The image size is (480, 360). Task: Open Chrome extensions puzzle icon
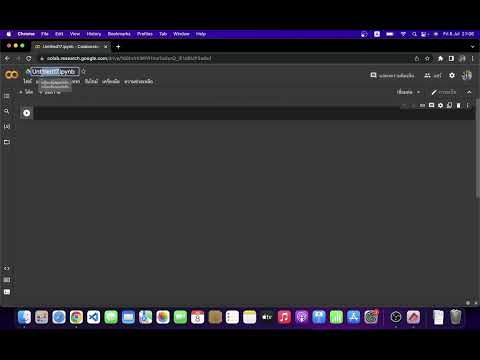(440, 59)
